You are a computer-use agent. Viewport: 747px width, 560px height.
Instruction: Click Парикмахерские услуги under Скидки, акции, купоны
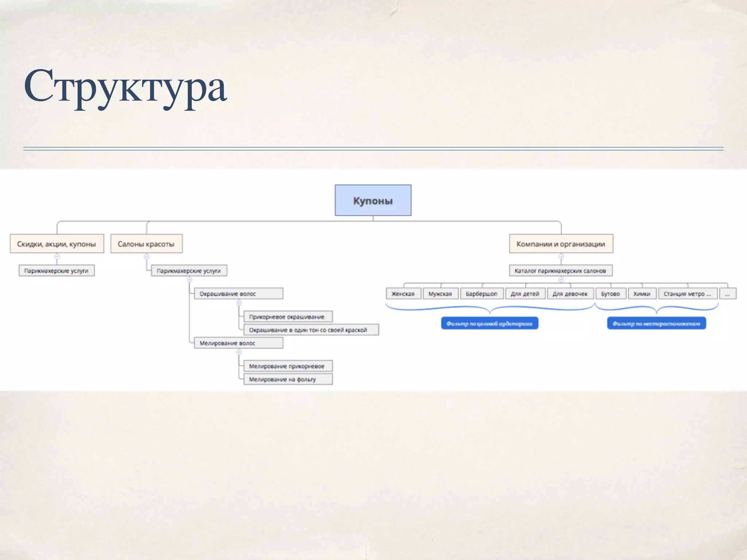(x=57, y=271)
